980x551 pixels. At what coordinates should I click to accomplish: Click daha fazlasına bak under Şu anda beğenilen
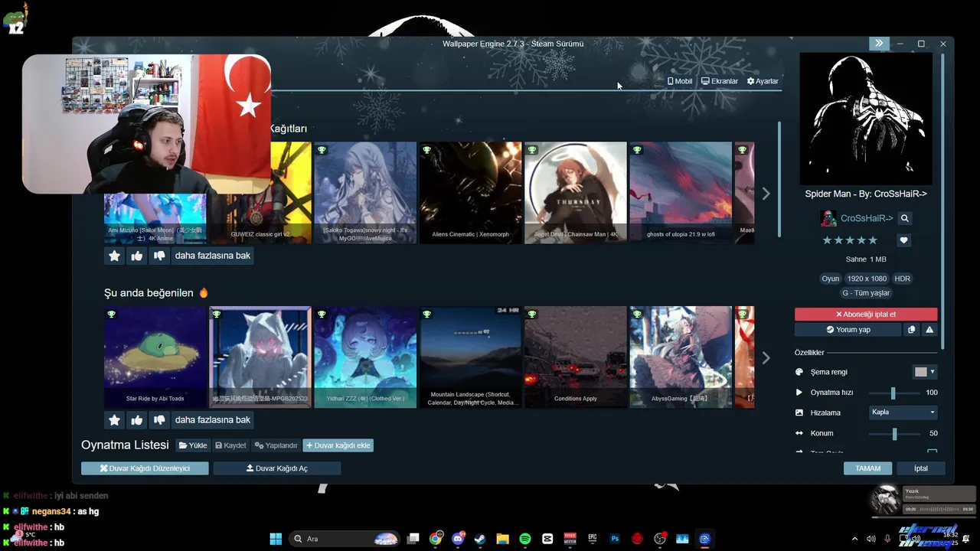click(213, 419)
